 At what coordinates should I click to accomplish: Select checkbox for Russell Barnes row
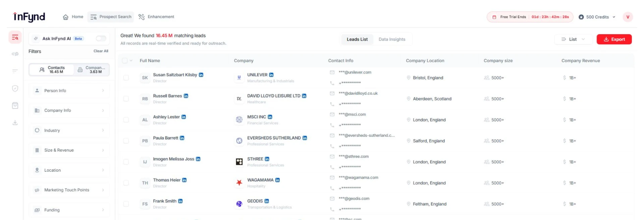(x=126, y=99)
